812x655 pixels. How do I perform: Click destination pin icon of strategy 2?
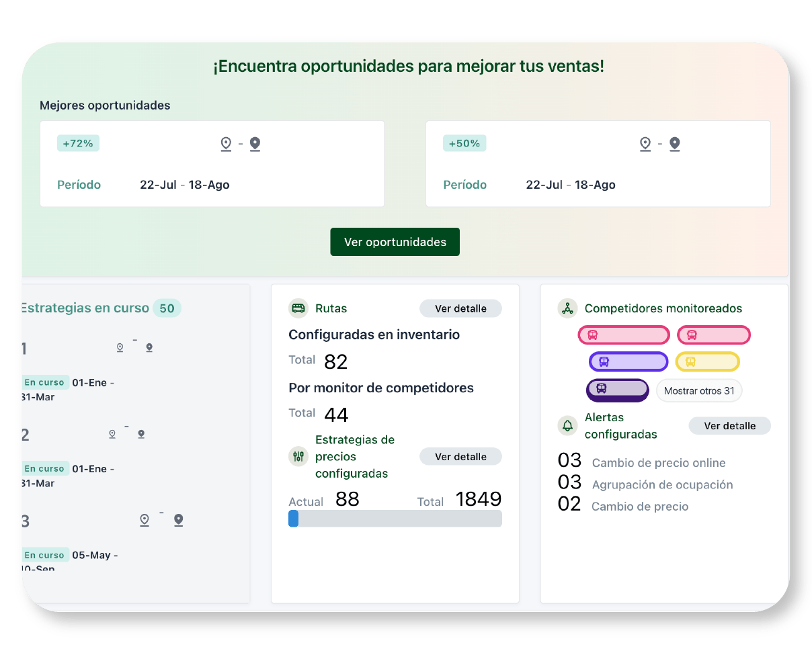click(141, 434)
